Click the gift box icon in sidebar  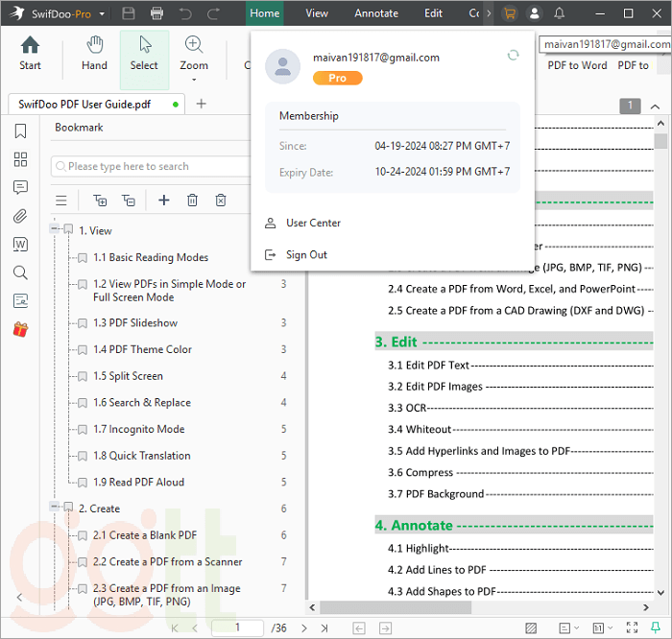tap(20, 329)
